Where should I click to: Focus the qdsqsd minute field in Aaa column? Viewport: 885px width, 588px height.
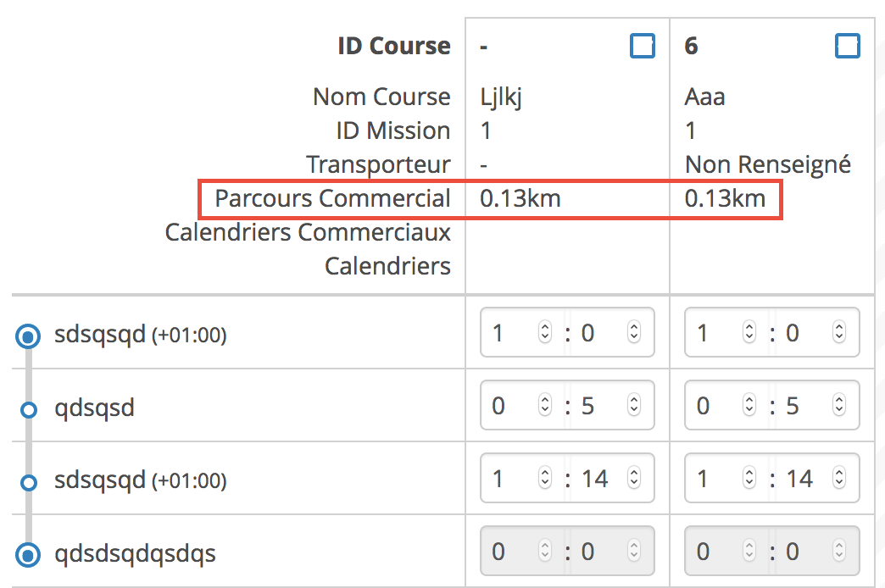[805, 407]
